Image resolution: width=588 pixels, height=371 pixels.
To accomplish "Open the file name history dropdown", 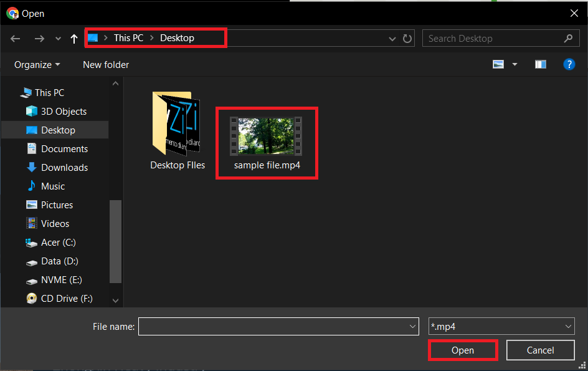I will coord(412,326).
